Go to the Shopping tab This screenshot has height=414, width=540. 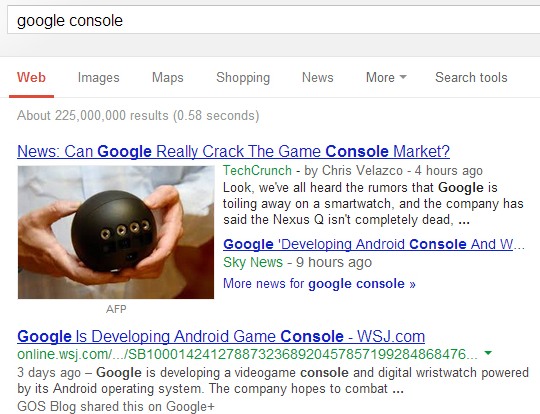(243, 77)
